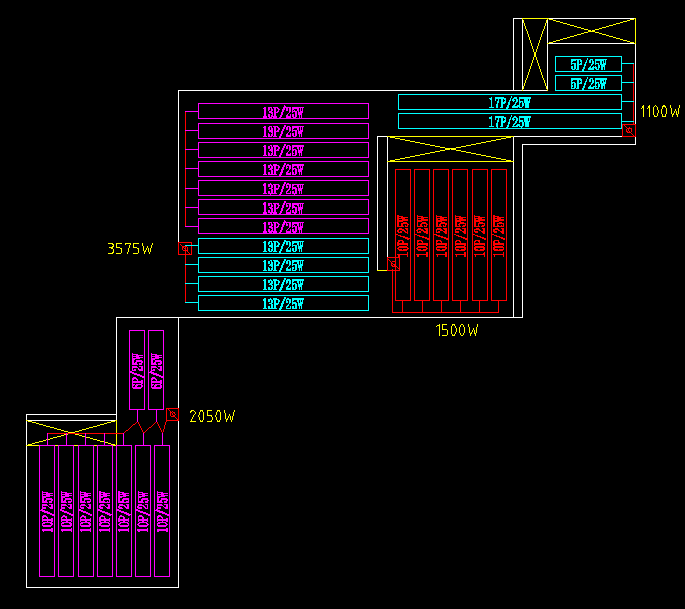
Task: Select the upper 5P/25W cyan panel
Action: tap(588, 64)
